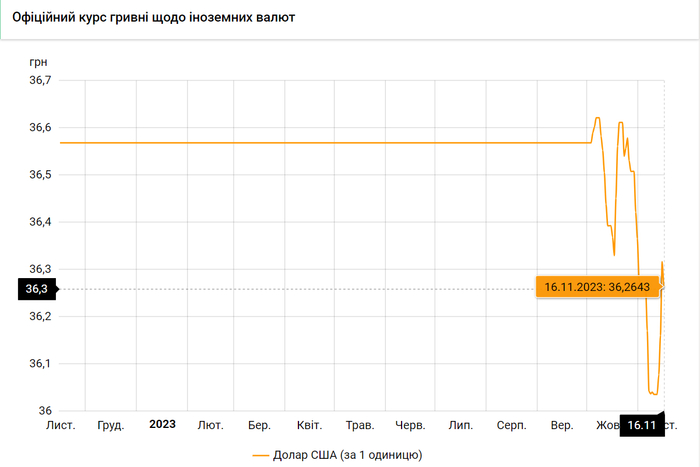The image size is (700, 467).
Task: Select the Серп. month axis label
Action: pyautogui.click(x=511, y=425)
